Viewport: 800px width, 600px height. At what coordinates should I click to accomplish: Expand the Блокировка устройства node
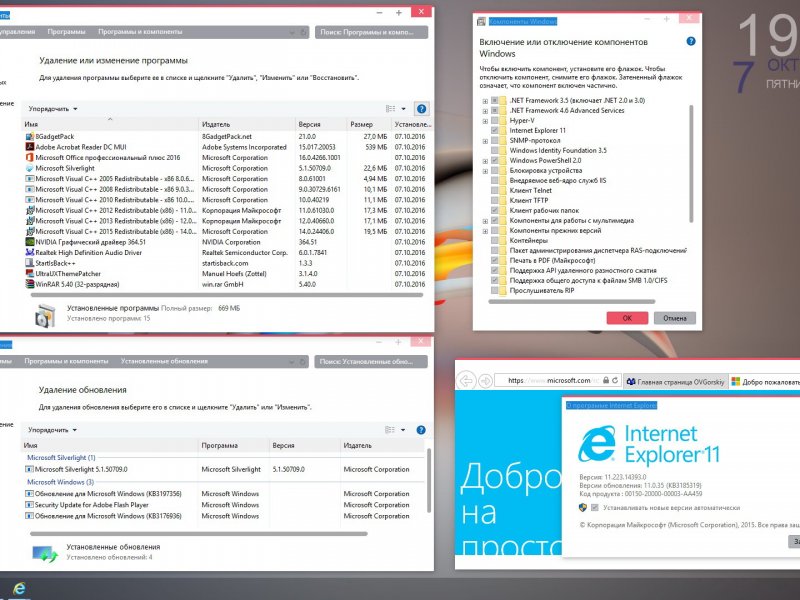tap(485, 171)
